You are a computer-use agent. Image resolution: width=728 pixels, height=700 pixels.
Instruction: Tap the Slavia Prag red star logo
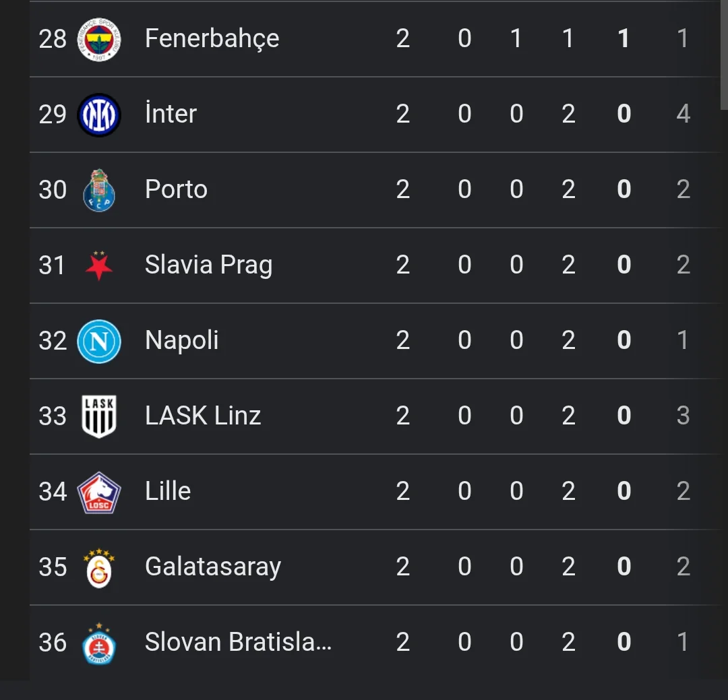click(99, 265)
